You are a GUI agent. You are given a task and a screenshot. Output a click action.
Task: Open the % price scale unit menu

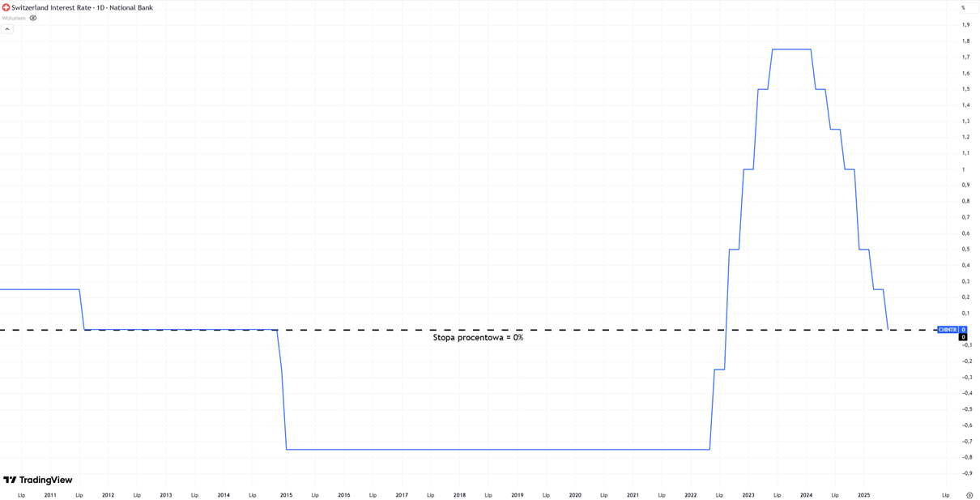pos(964,7)
